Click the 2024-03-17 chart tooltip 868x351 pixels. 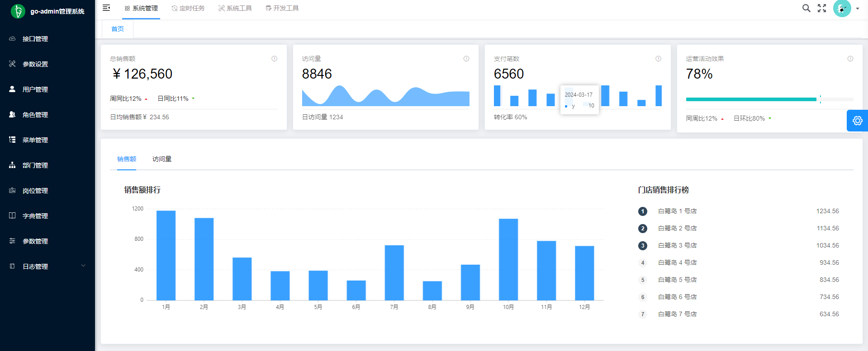579,100
